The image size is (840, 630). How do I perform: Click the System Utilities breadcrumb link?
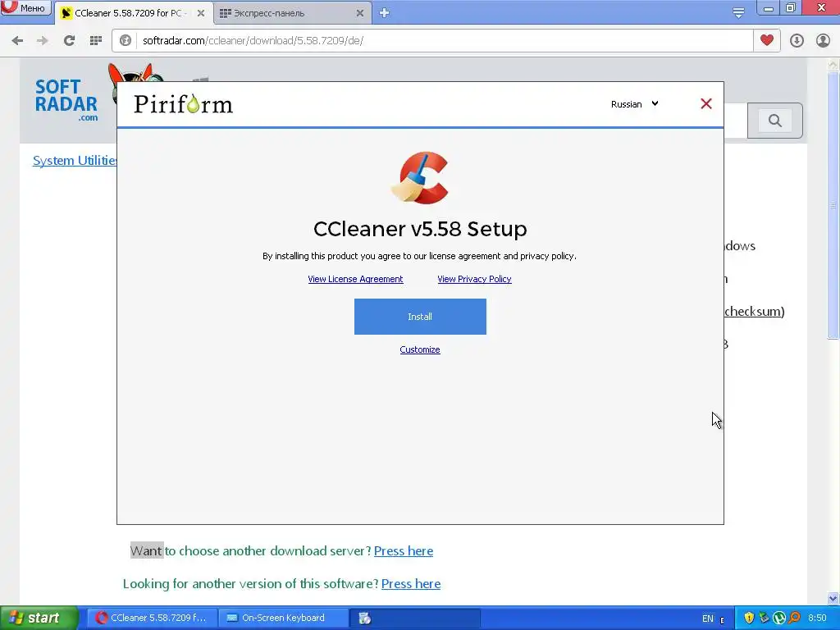click(75, 160)
